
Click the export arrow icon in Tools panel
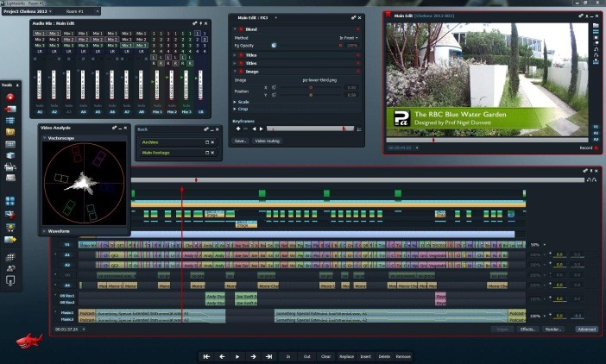tap(10, 240)
